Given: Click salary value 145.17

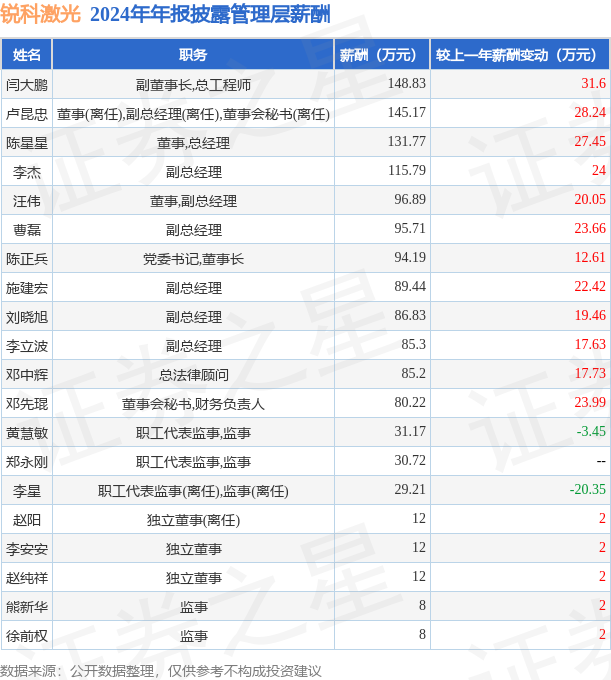Looking at the screenshot, I should (x=407, y=112).
